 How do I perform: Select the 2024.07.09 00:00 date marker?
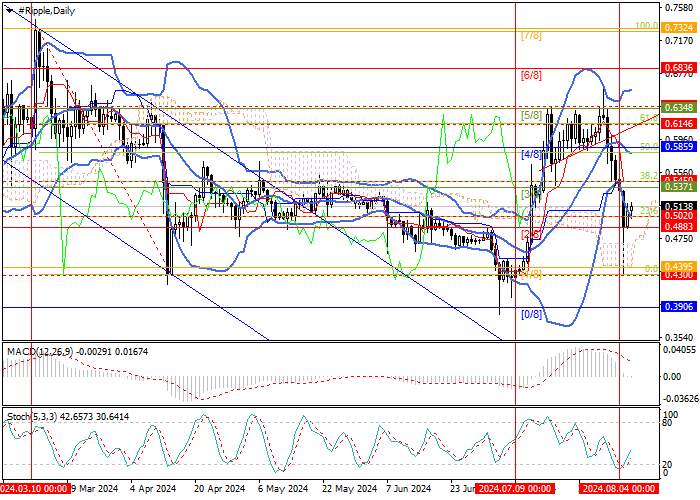pos(516,488)
